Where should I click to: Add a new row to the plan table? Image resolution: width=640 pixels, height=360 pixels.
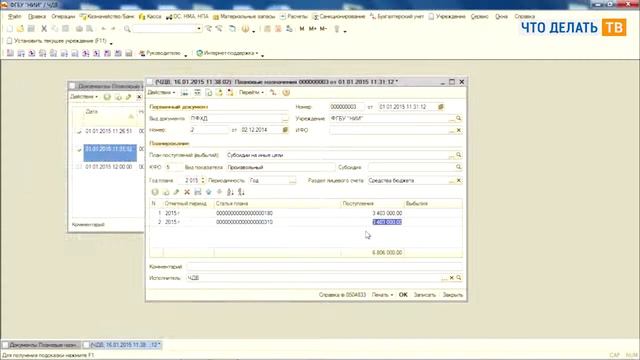(x=155, y=192)
